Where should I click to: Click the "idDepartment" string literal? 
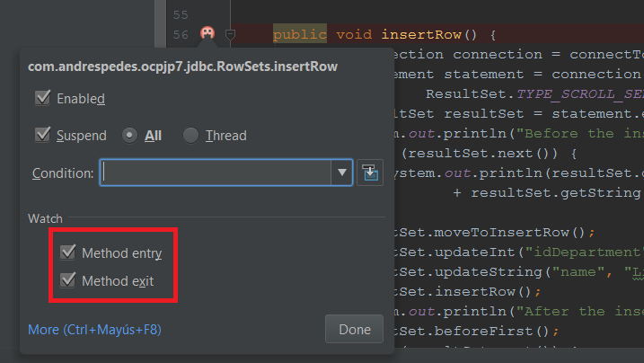(583, 252)
